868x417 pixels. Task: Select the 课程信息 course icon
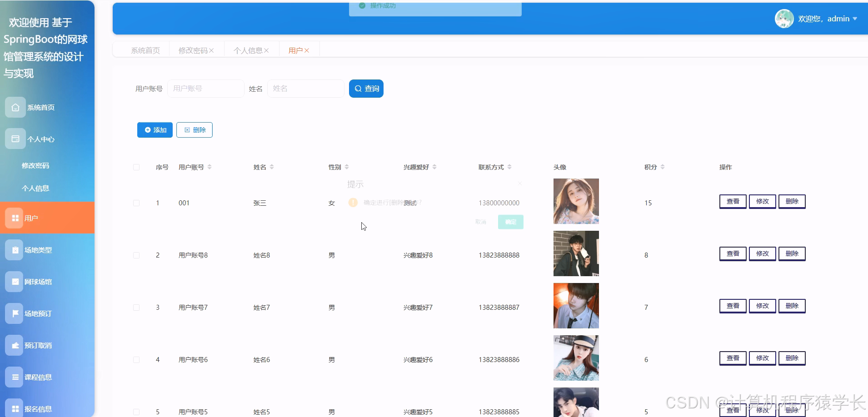click(x=15, y=377)
